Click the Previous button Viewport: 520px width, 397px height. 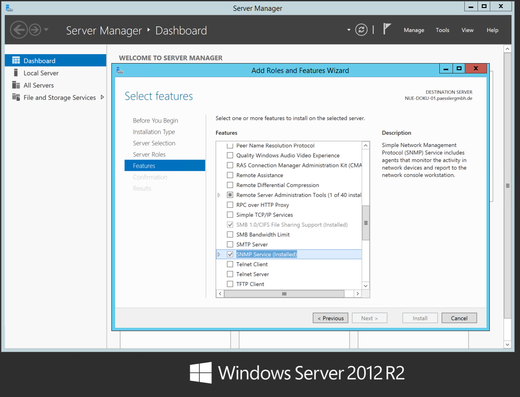pyautogui.click(x=330, y=318)
